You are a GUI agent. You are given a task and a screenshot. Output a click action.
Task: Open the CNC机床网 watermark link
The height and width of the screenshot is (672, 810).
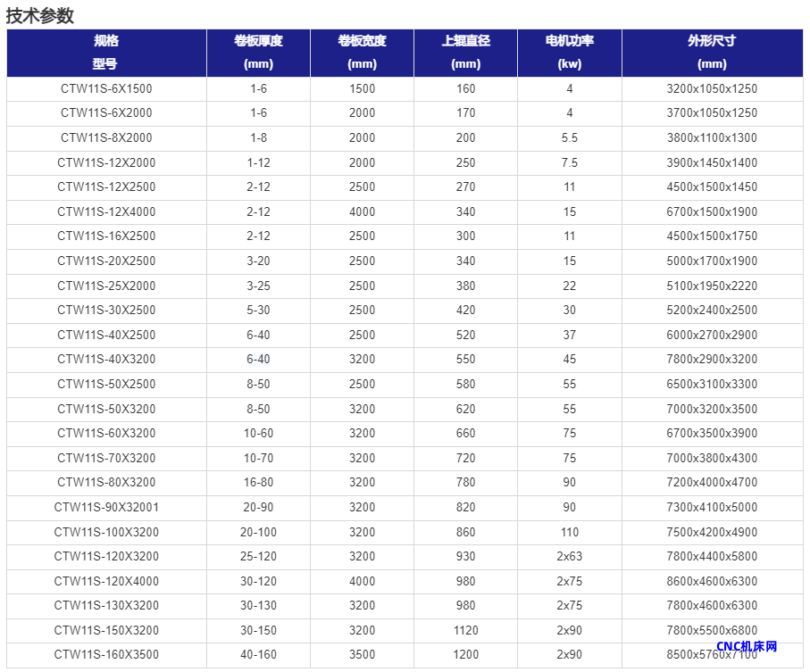pos(747,647)
